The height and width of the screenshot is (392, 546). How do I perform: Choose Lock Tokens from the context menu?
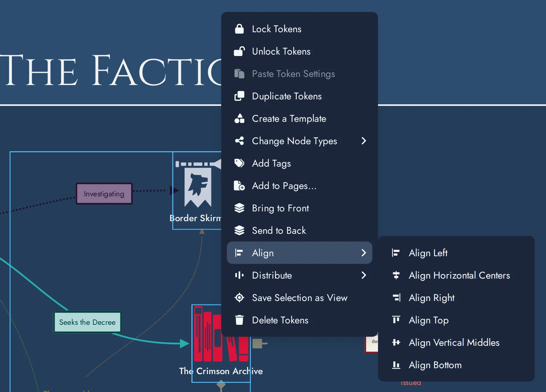coord(300,29)
